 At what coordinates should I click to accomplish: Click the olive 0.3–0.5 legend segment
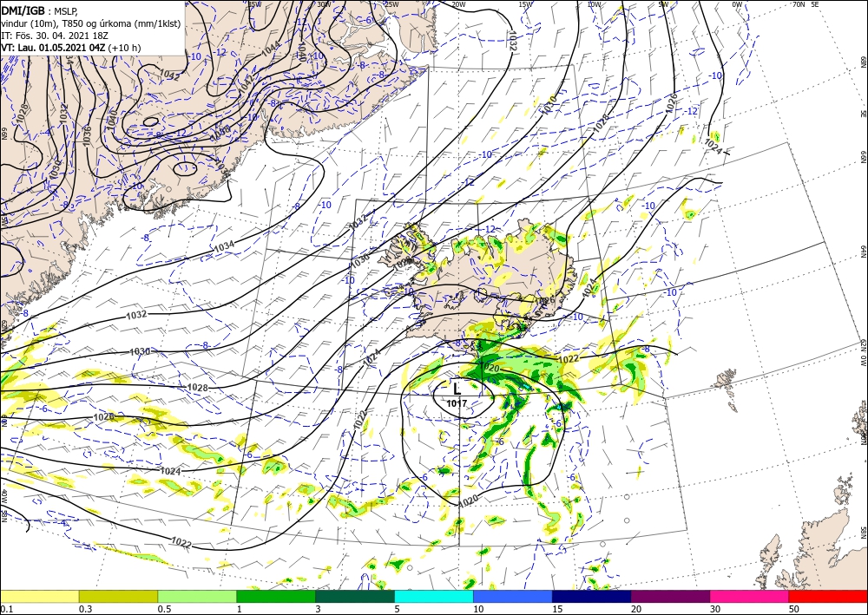click(x=118, y=596)
